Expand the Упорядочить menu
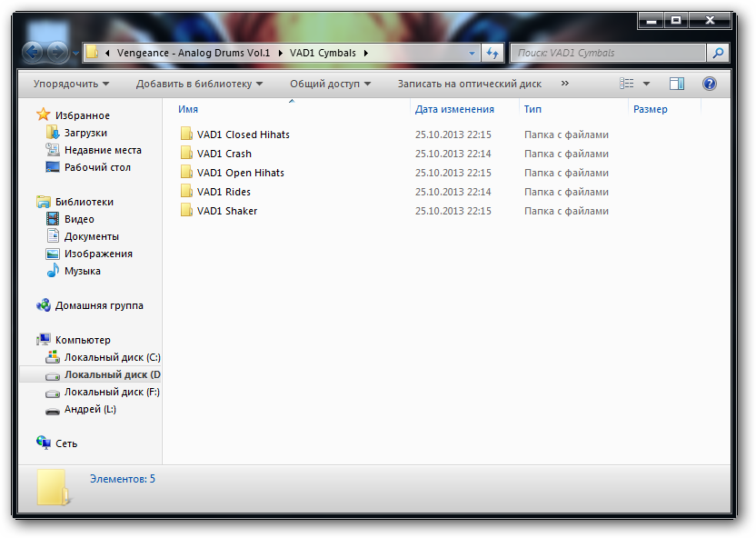The image size is (756, 538). click(71, 84)
